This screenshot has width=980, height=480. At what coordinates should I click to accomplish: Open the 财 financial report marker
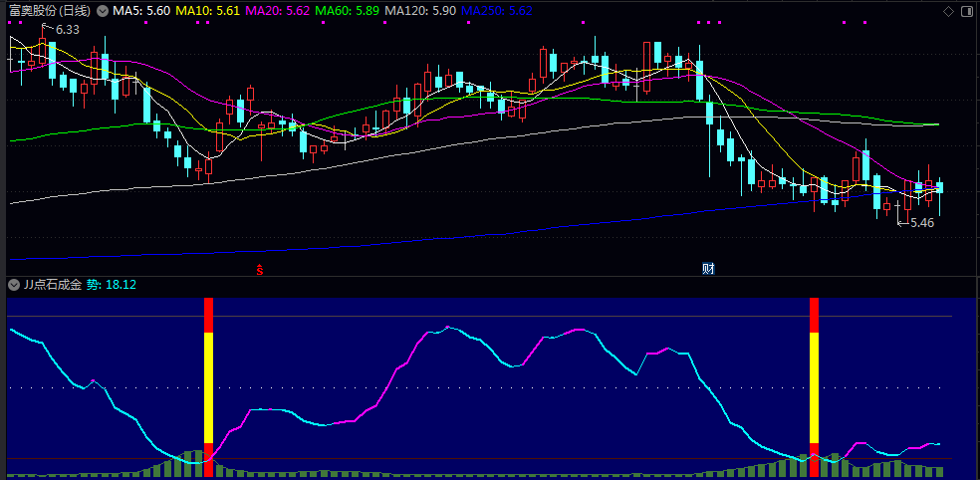point(708,269)
